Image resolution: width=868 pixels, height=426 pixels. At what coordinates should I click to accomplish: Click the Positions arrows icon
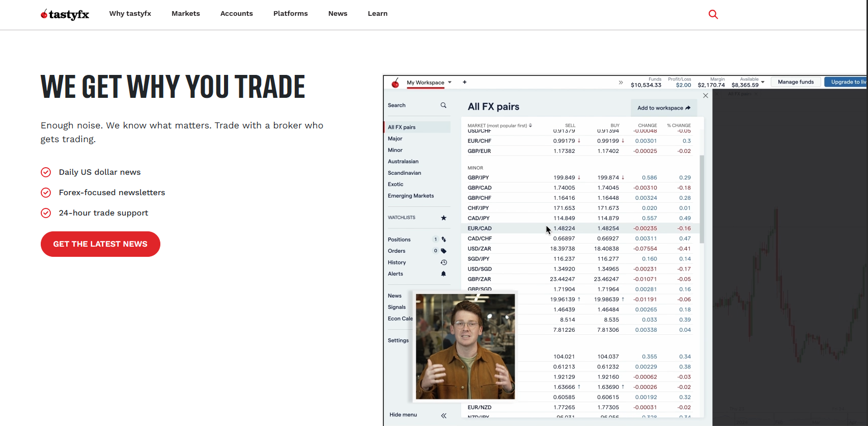(x=443, y=239)
